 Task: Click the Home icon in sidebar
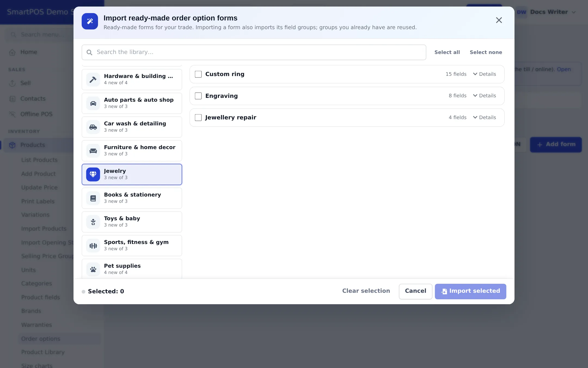[12, 52]
